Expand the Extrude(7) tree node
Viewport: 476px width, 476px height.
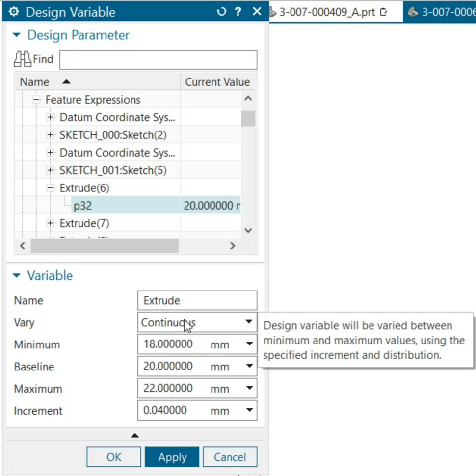[50, 223]
